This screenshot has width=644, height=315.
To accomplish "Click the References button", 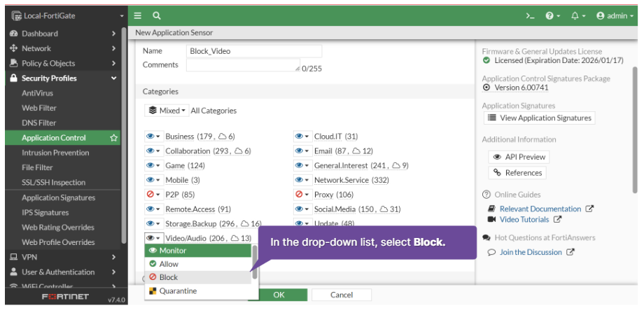I will (x=517, y=172).
